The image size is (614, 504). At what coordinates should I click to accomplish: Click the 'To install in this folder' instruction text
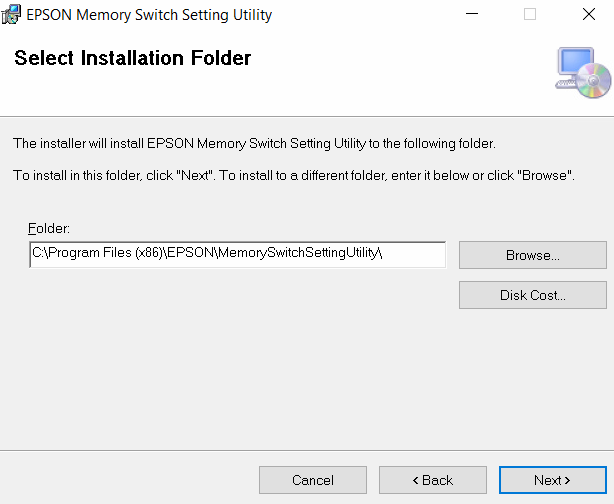[x=293, y=175]
